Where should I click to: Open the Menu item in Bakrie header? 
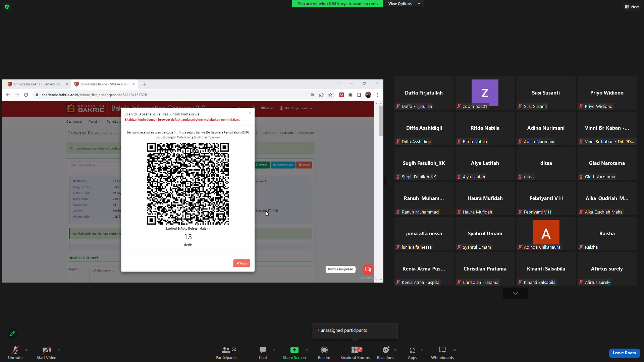[267, 108]
